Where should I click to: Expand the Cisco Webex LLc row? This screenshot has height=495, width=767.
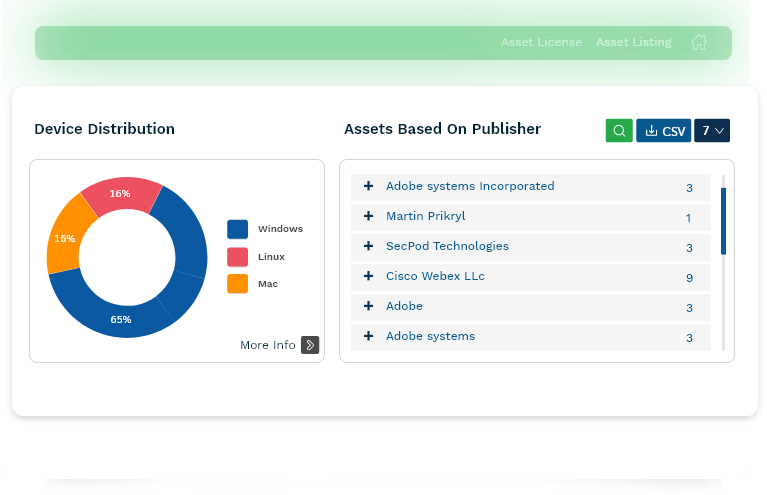pyautogui.click(x=368, y=276)
